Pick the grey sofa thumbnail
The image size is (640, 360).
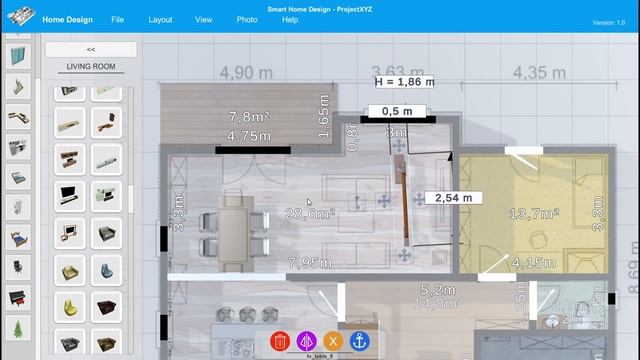(x=70, y=342)
